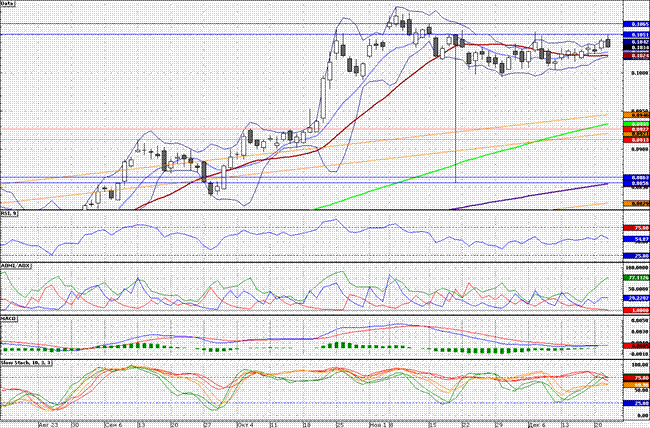650x428 pixels.
Task: Click the Slow Stoch 75.00 level tag
Action: click(x=636, y=378)
